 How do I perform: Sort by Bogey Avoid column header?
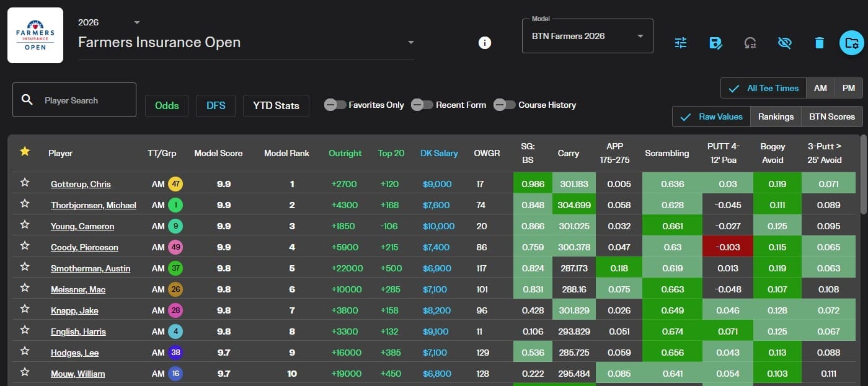pyautogui.click(x=773, y=153)
